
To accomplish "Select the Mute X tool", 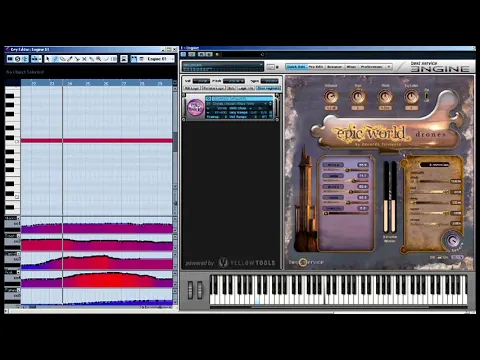I will click(84, 59).
